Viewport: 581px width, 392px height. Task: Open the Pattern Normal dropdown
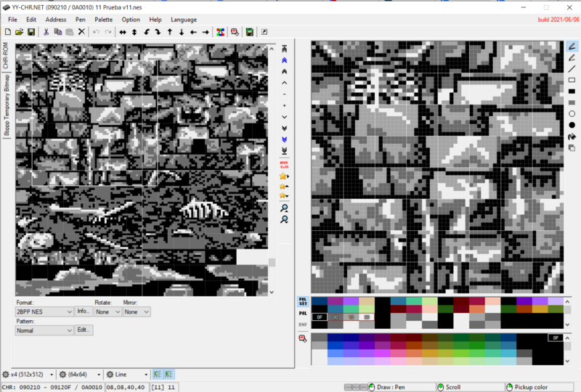pos(44,330)
